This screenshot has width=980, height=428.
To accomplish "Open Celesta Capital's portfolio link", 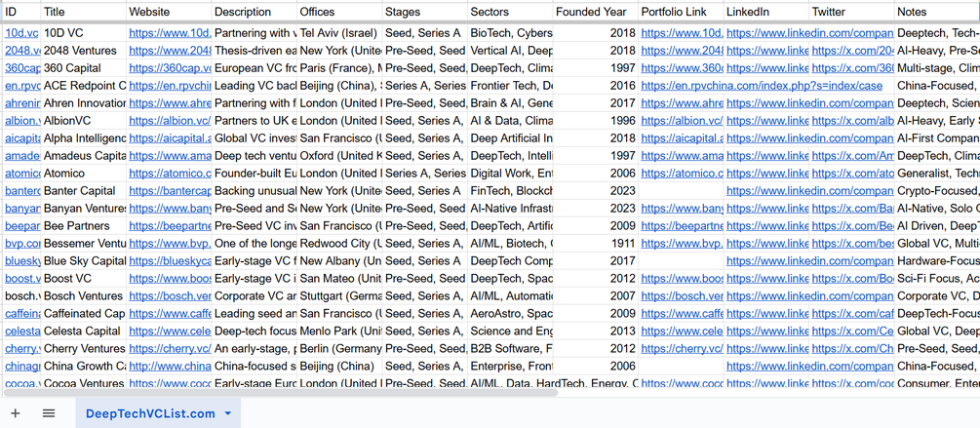I will click(682, 331).
